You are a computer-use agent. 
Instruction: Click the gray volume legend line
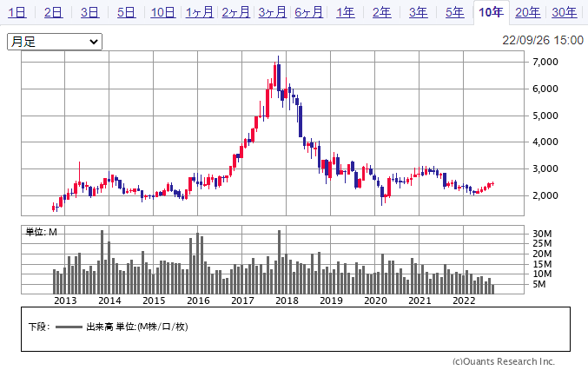(x=69, y=327)
